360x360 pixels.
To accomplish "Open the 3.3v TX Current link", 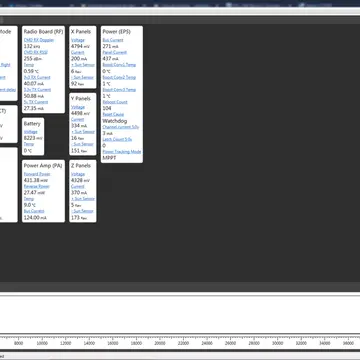I will (x=37, y=90).
